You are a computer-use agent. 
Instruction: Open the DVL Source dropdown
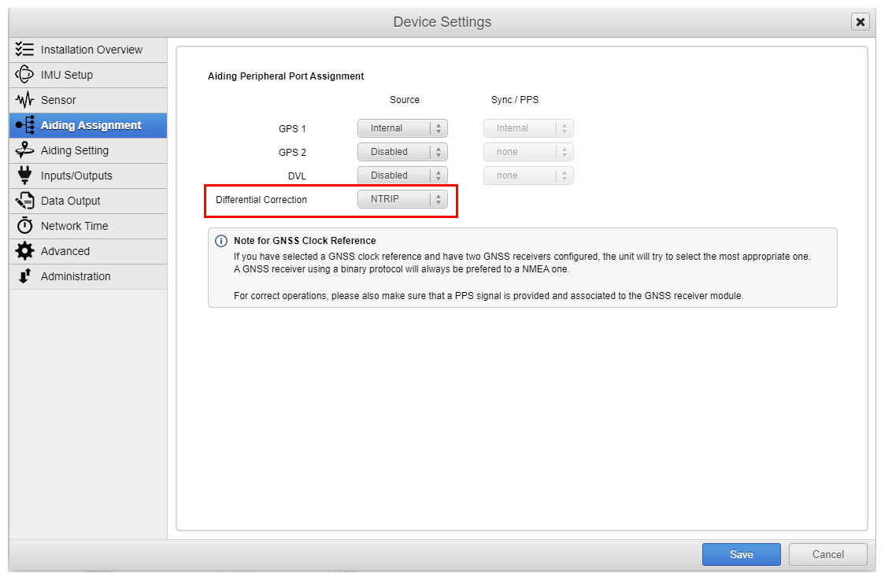tap(402, 175)
